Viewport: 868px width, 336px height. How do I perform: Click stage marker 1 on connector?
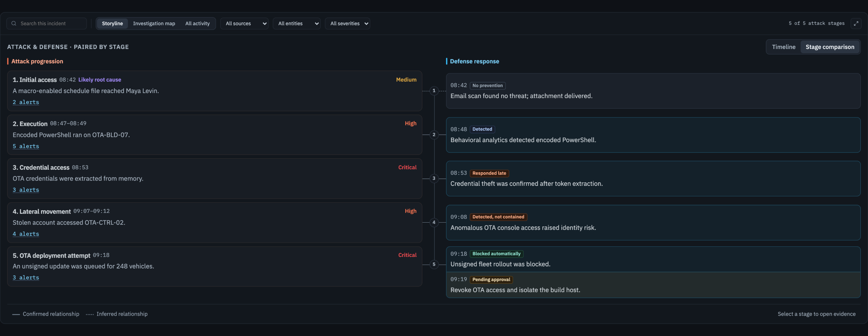[434, 91]
